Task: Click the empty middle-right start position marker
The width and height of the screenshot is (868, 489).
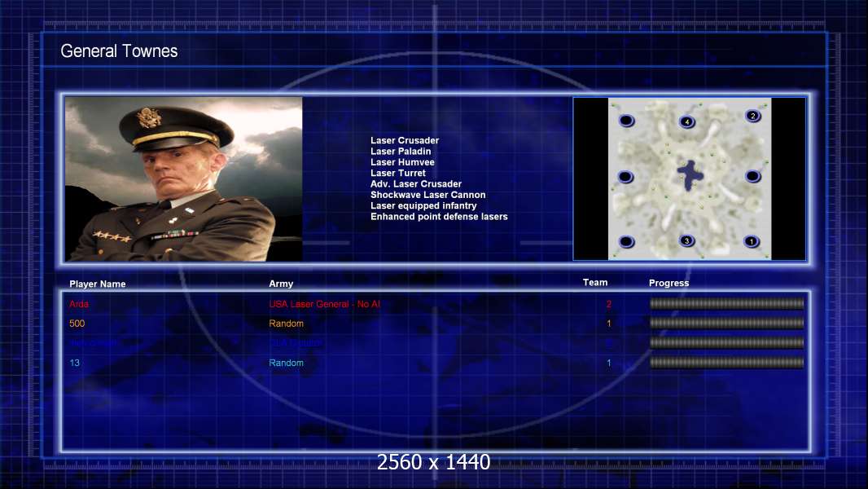Action: (x=753, y=176)
